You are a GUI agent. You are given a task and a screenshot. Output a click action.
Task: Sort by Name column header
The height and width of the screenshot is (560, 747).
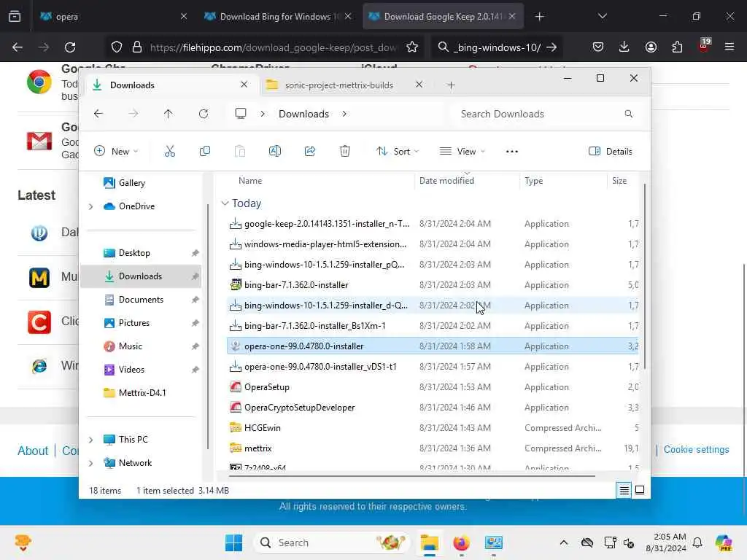pos(250,181)
